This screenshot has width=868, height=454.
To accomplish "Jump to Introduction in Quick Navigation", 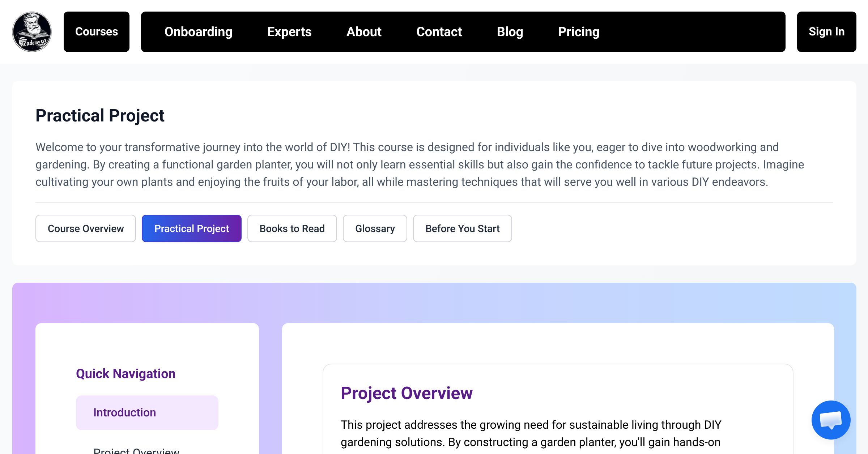I will [x=147, y=412].
